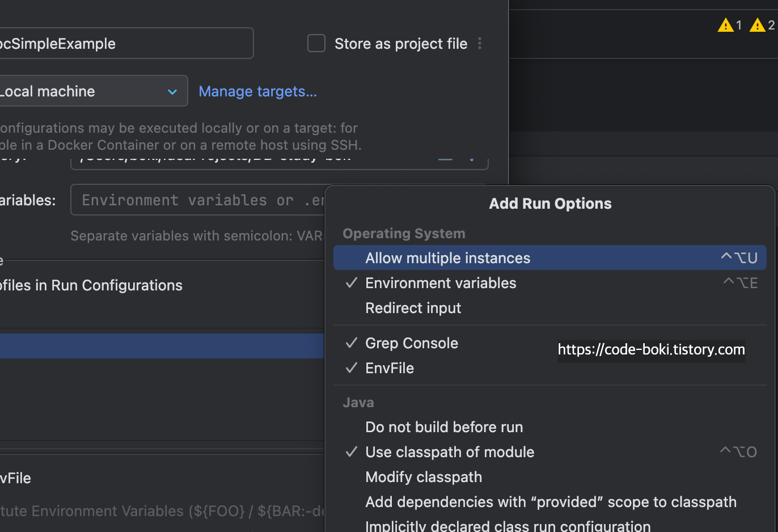Click the three-dot options icon beside Store as project file

pyautogui.click(x=480, y=44)
